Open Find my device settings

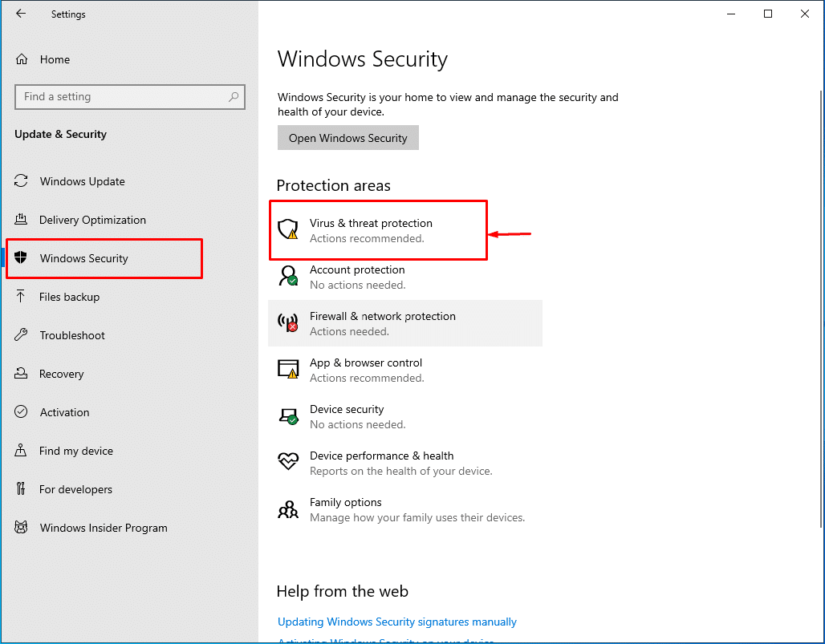coord(76,451)
